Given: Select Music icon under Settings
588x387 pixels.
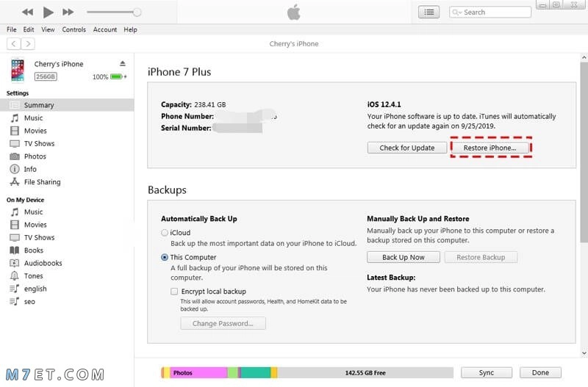Looking at the screenshot, I should [x=15, y=118].
